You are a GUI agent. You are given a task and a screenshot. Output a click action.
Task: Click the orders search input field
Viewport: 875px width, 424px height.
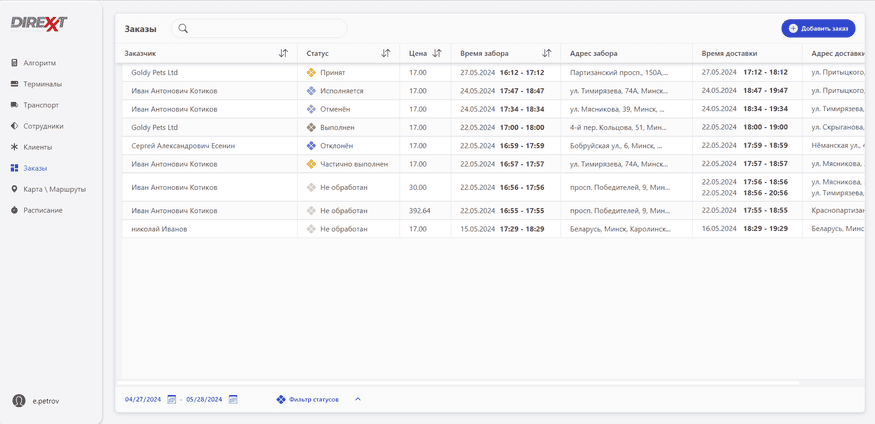coord(259,28)
